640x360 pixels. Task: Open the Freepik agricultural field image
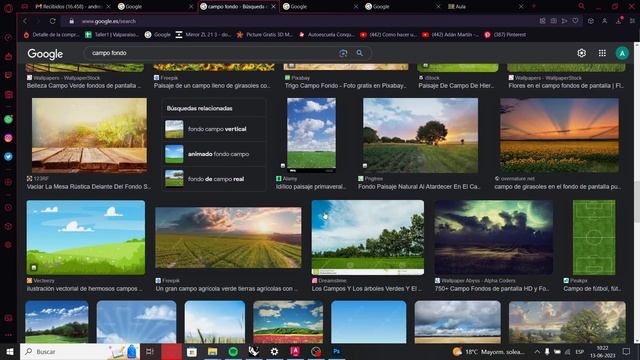coord(228,238)
